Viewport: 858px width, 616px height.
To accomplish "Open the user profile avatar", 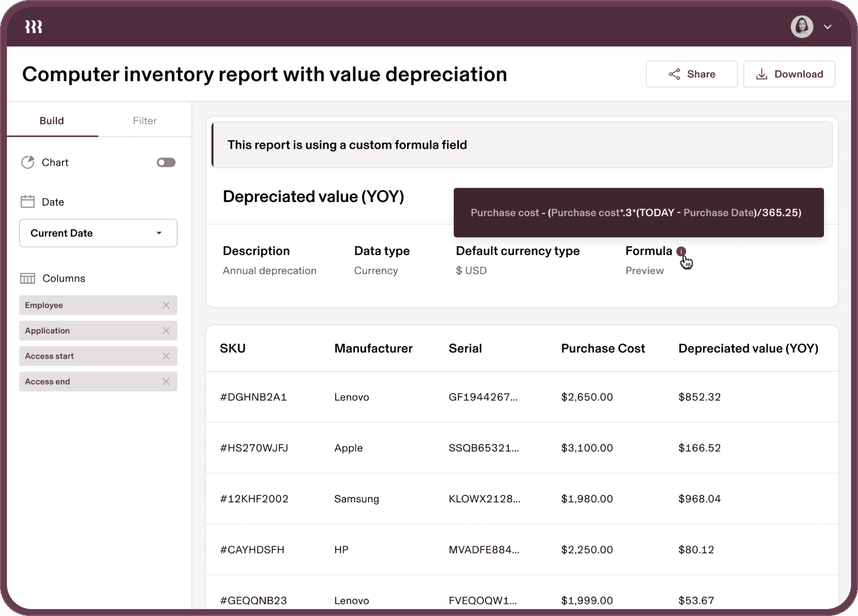I will pos(801,27).
